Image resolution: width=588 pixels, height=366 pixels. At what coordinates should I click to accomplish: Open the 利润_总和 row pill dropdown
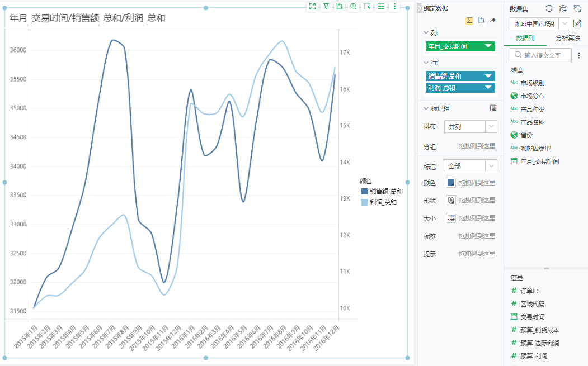(488, 88)
